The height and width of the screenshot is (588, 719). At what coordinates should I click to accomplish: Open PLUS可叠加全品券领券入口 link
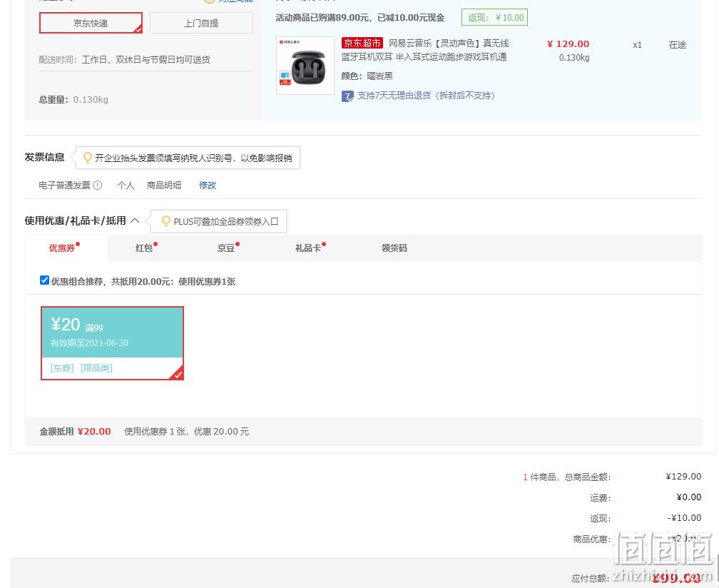point(226,221)
